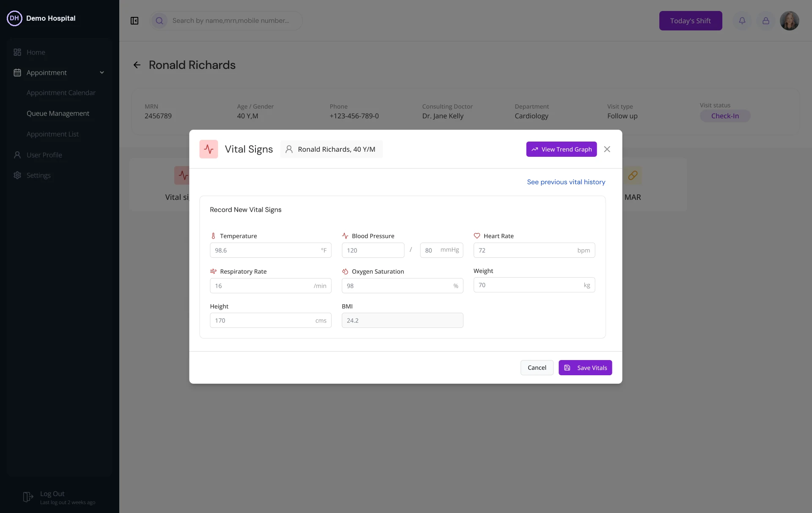The height and width of the screenshot is (513, 812).
Task: Focus the Heart Rate input field
Action: click(534, 250)
